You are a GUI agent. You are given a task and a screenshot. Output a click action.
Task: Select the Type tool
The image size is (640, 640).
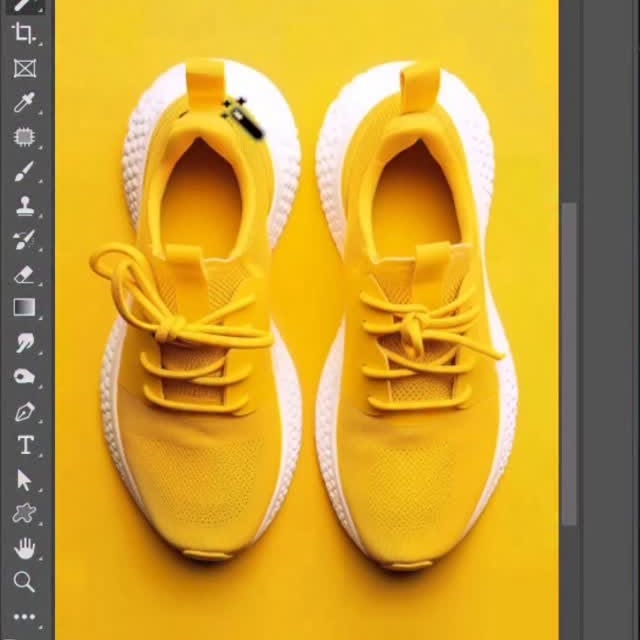tap(24, 445)
